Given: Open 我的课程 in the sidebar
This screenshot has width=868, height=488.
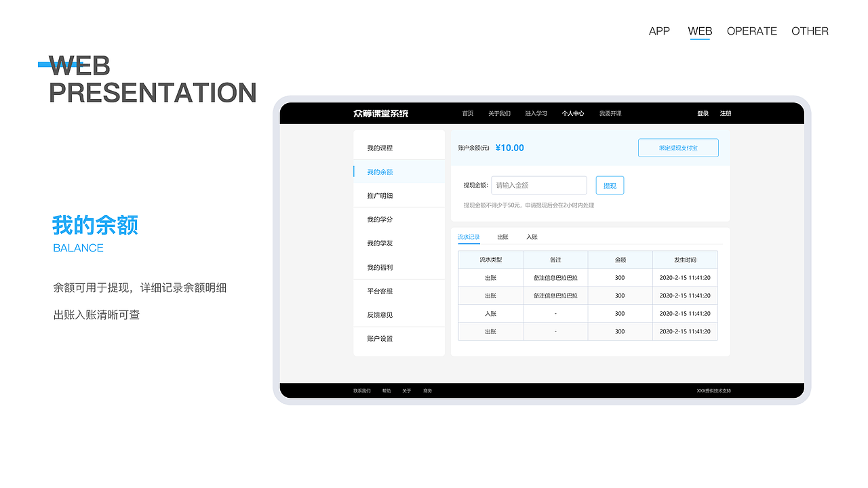Looking at the screenshot, I should (399, 148).
